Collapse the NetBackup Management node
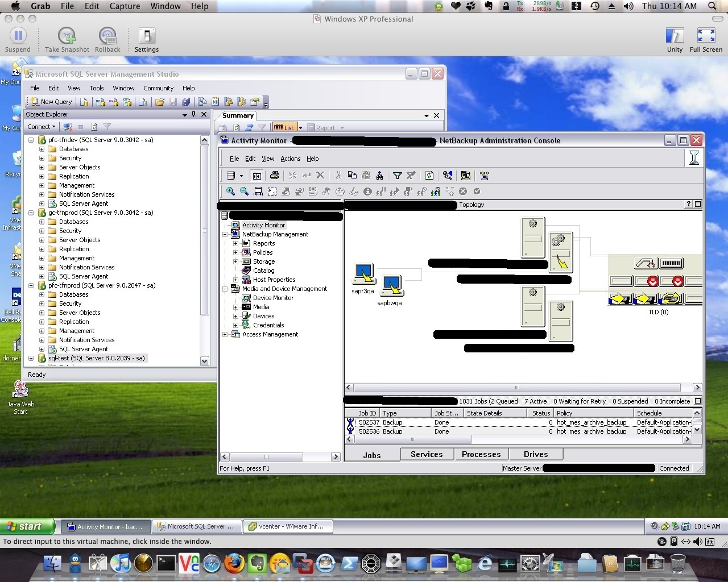 coord(225,234)
